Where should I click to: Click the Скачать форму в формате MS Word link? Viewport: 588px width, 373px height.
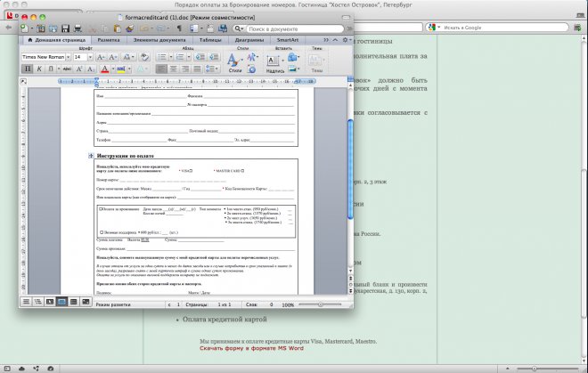(251, 348)
